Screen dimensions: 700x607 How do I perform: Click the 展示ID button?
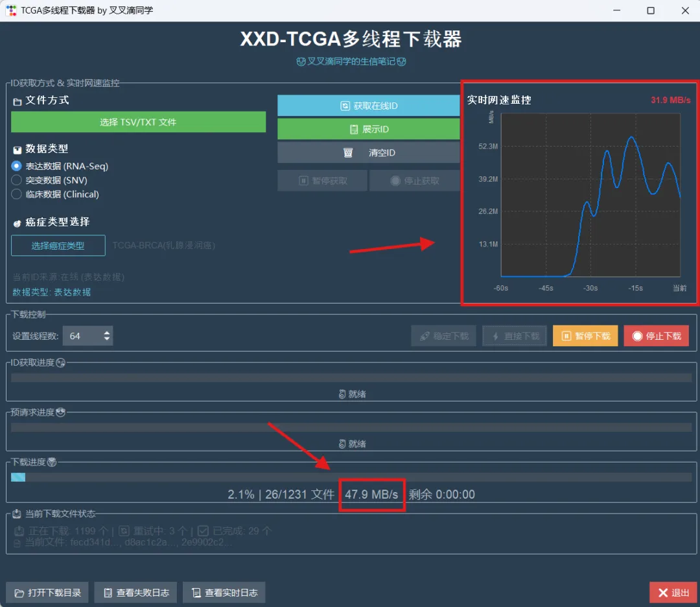[368, 129]
